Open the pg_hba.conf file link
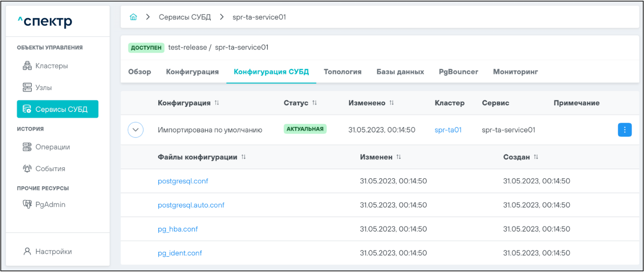This screenshot has width=644, height=272. (178, 229)
